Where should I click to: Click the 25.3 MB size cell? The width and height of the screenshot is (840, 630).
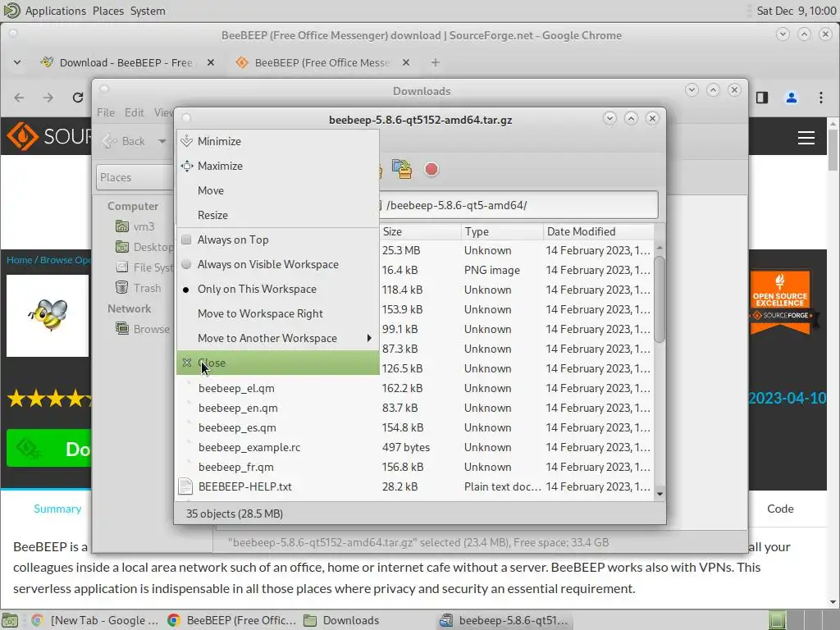point(400,251)
